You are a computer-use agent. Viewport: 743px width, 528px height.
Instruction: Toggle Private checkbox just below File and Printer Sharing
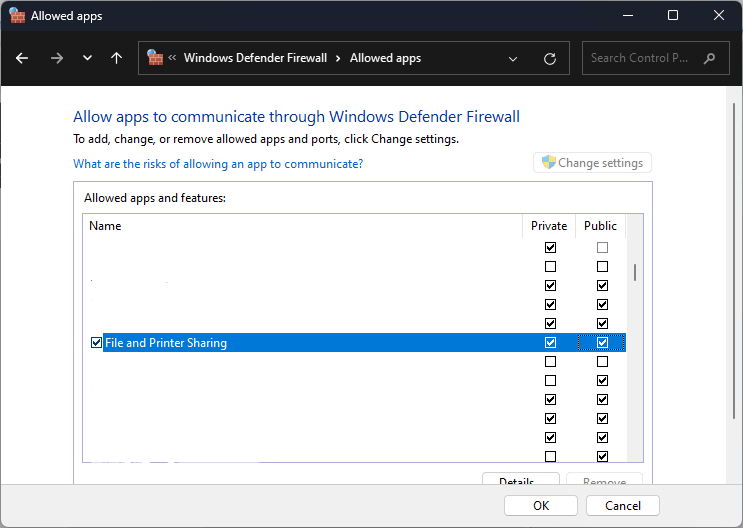(x=550, y=362)
